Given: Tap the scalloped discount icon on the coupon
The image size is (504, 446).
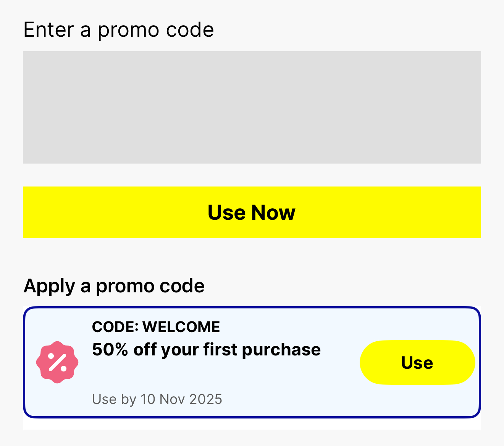Looking at the screenshot, I should point(57,362).
